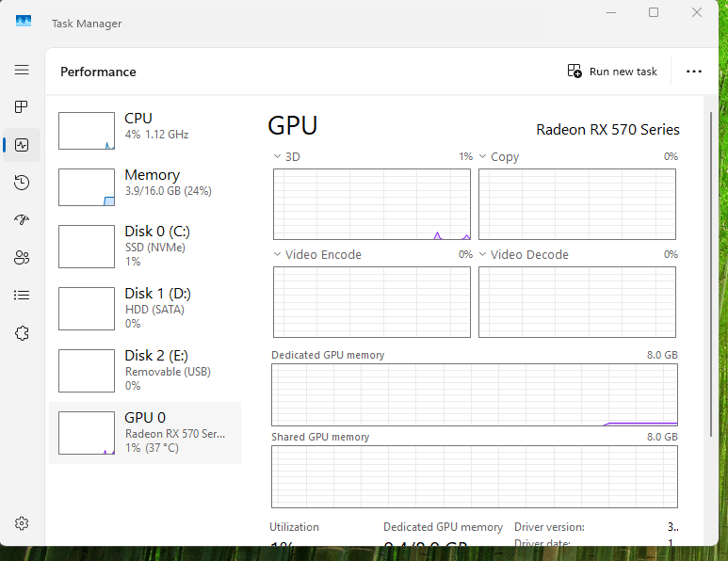Open the Details list page icon

pos(22,296)
